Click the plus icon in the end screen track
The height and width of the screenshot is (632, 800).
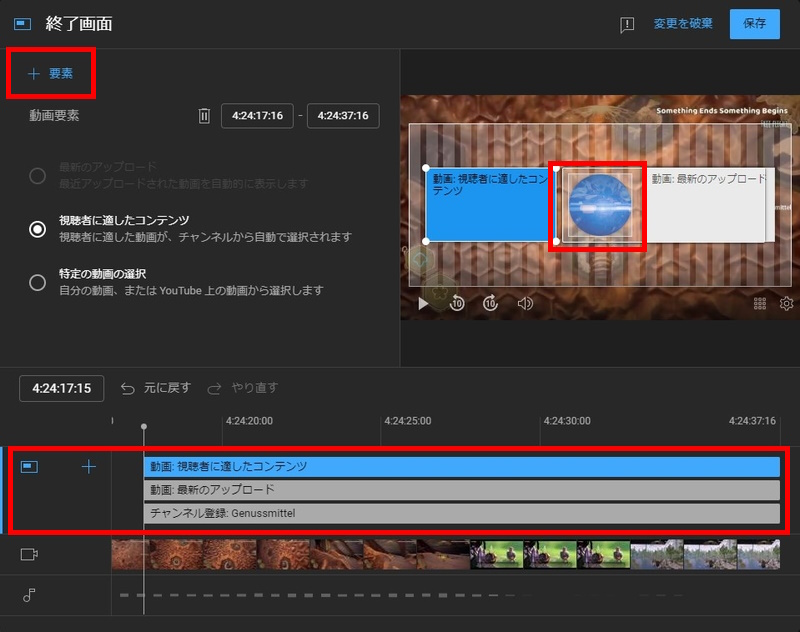point(89,466)
